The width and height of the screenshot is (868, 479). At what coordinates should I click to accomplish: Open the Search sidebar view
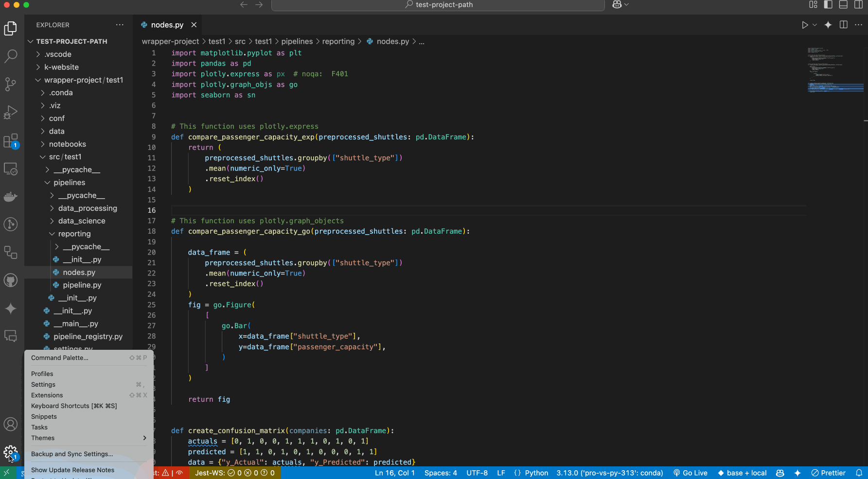coord(10,56)
